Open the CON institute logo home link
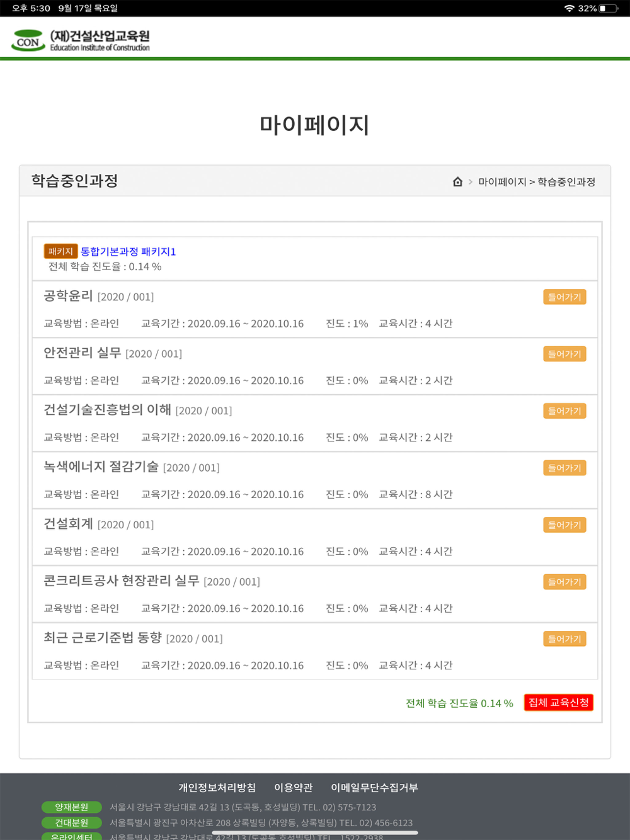This screenshot has height=840, width=630. click(x=81, y=40)
